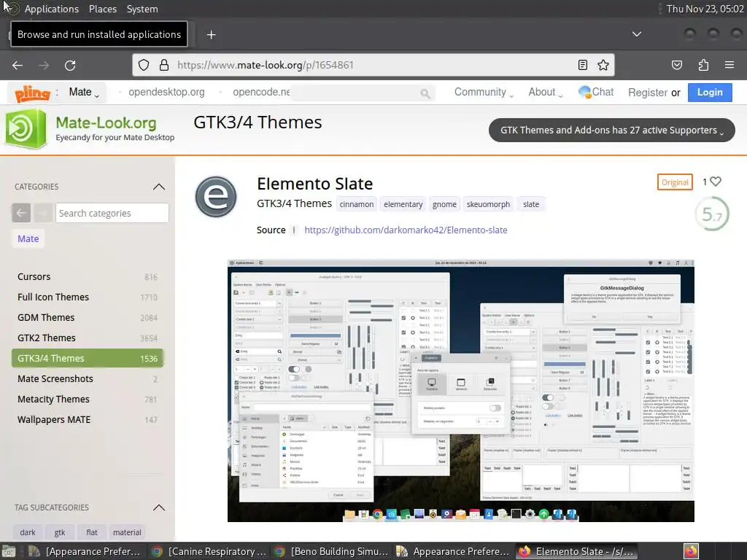The height and width of the screenshot is (560, 747).
Task: Switch to Elemento Slate taskbar window
Action: point(575,551)
